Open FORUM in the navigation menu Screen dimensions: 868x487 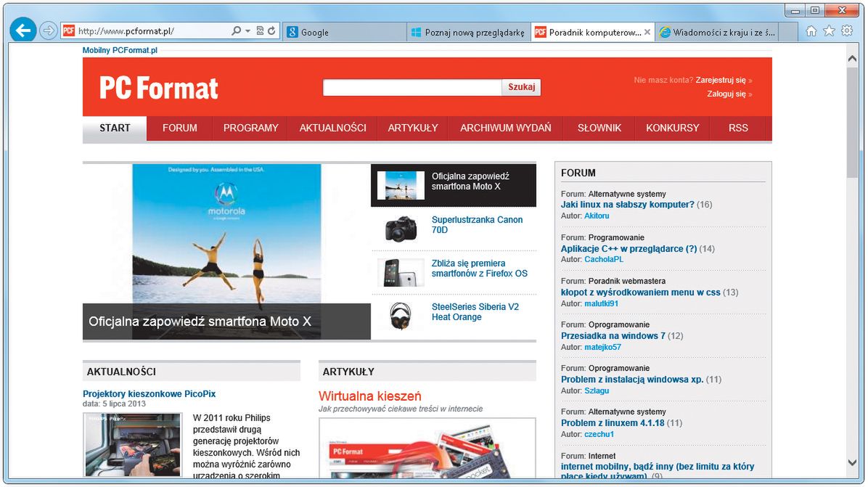coord(179,128)
